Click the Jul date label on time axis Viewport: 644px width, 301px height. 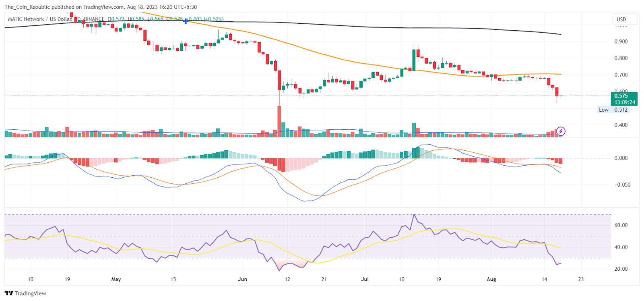(365, 279)
